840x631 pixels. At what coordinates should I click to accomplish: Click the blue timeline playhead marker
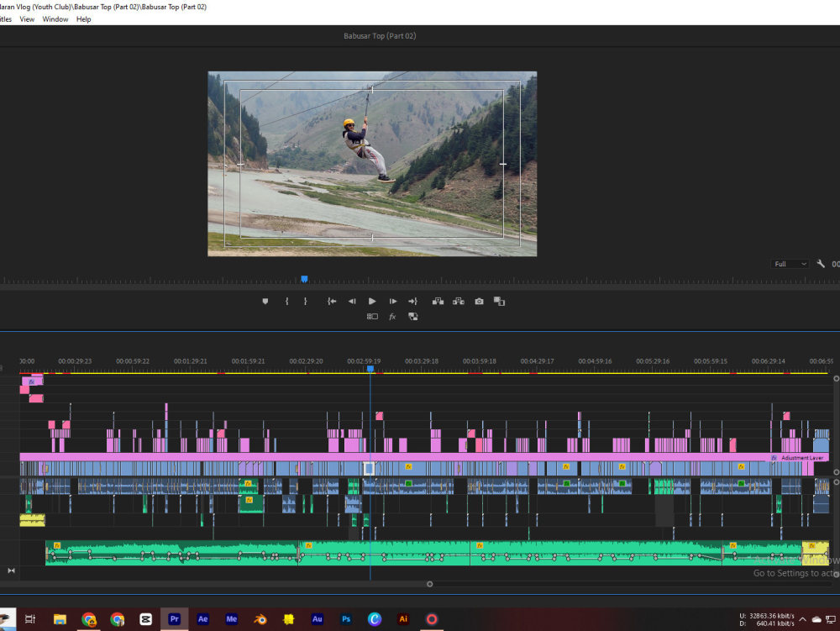click(x=370, y=369)
